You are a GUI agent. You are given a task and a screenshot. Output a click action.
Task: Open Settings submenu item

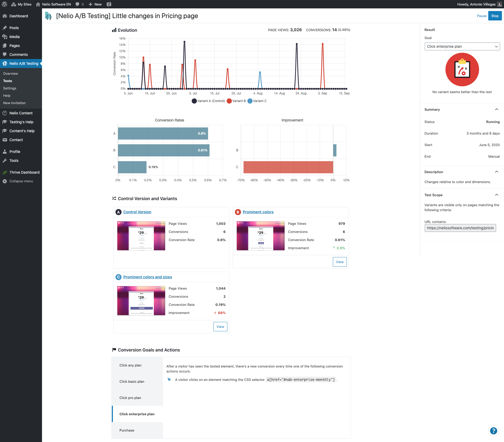click(10, 88)
